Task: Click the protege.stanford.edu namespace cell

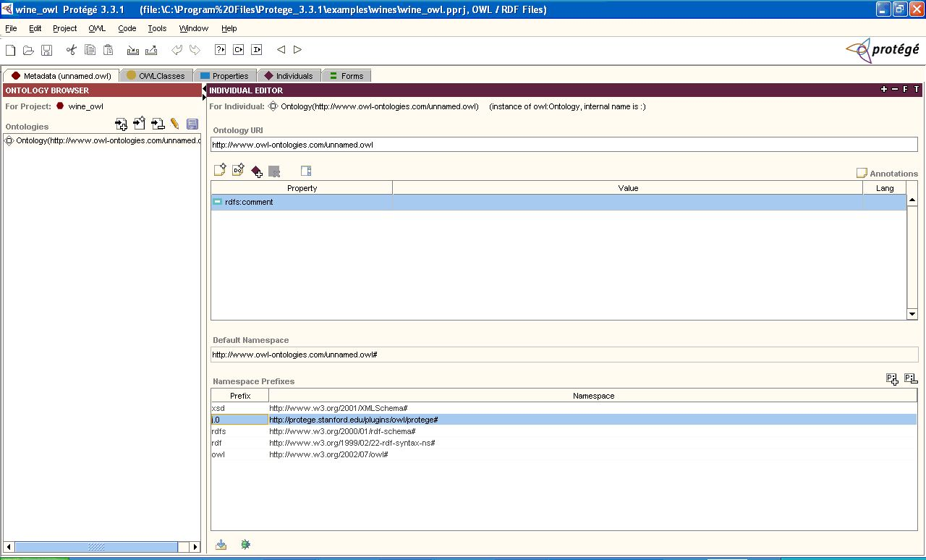Action: [592, 420]
